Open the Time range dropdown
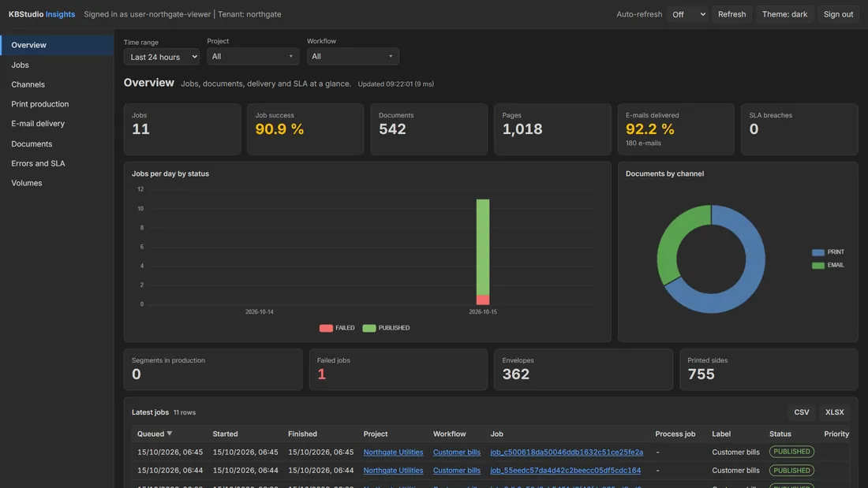Image resolution: width=868 pixels, height=488 pixels. coord(162,57)
